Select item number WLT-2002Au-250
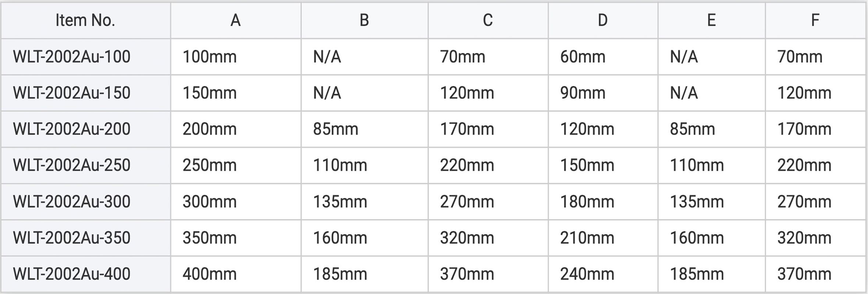This screenshot has width=868, height=294. pos(72,165)
